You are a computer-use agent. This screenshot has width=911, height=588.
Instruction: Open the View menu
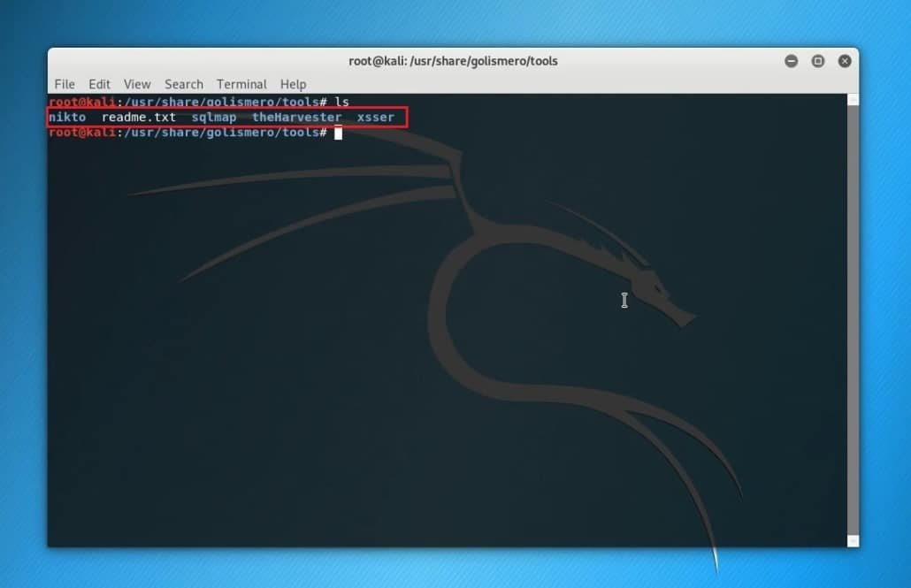tap(137, 84)
